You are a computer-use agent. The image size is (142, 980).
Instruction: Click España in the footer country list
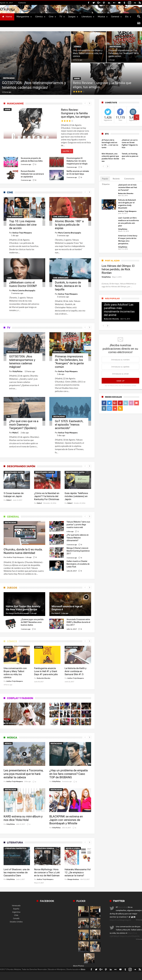(x=16, y=909)
